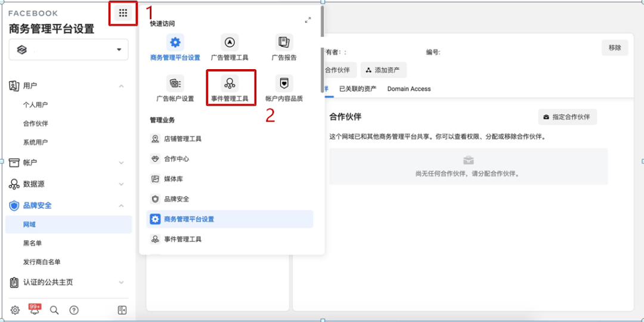Expand the 数据源 sidebar section
644x322 pixels.
(121, 184)
